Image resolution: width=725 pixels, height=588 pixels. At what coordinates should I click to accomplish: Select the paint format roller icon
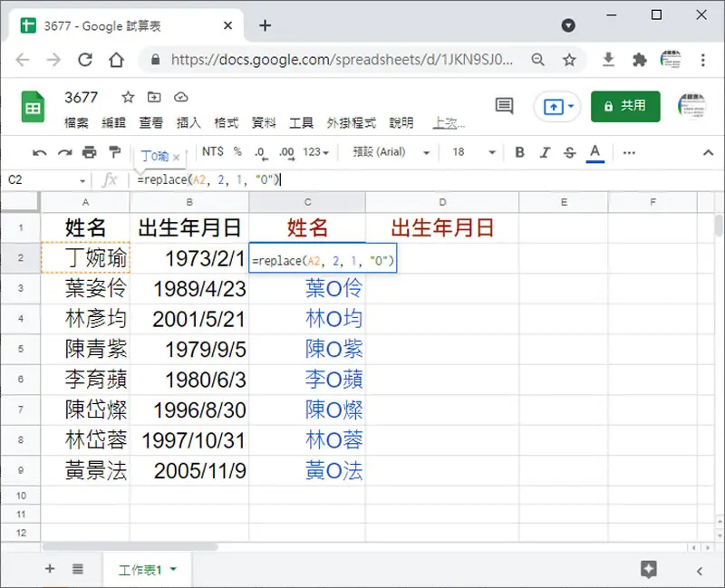[x=114, y=152]
